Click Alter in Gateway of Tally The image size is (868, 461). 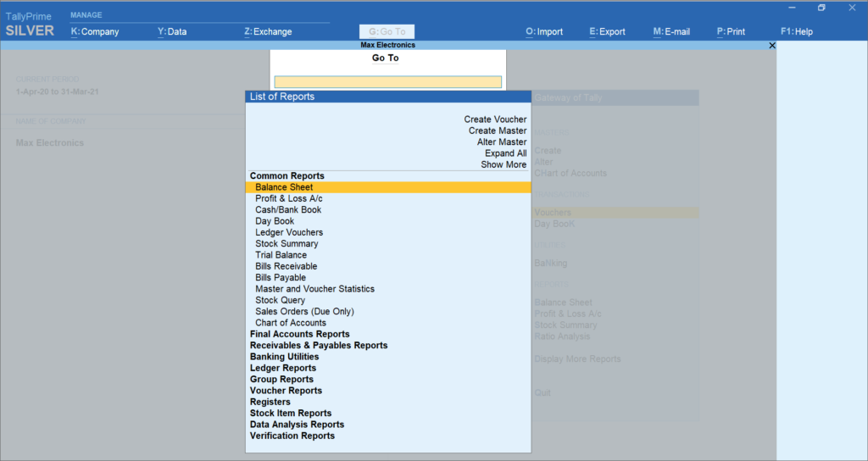point(543,162)
